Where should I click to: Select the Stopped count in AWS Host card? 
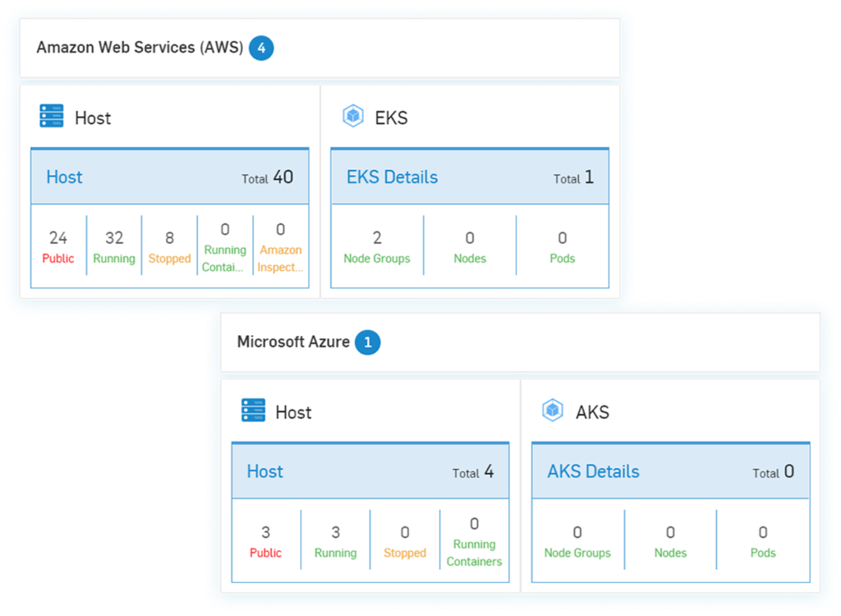pos(169,244)
